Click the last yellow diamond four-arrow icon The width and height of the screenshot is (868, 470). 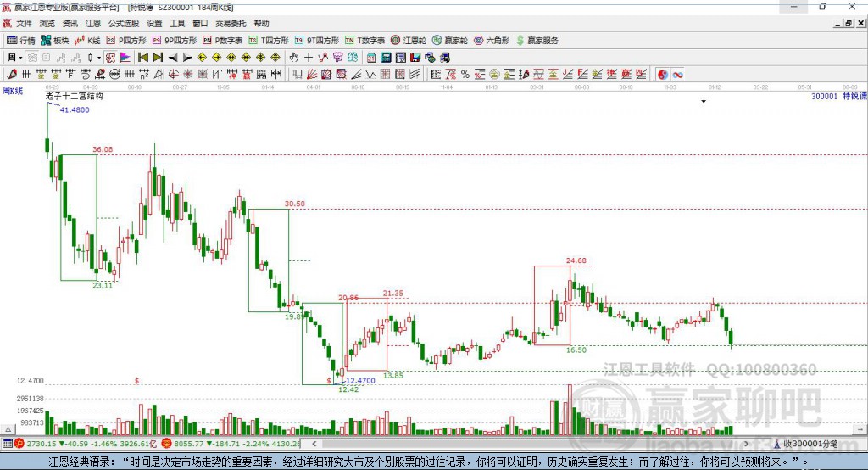tap(275, 58)
